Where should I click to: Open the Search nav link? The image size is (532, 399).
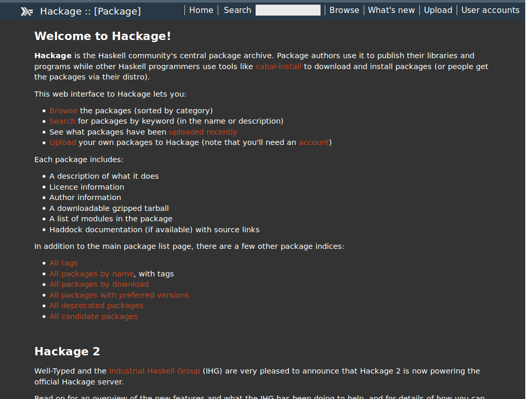pyautogui.click(x=237, y=10)
